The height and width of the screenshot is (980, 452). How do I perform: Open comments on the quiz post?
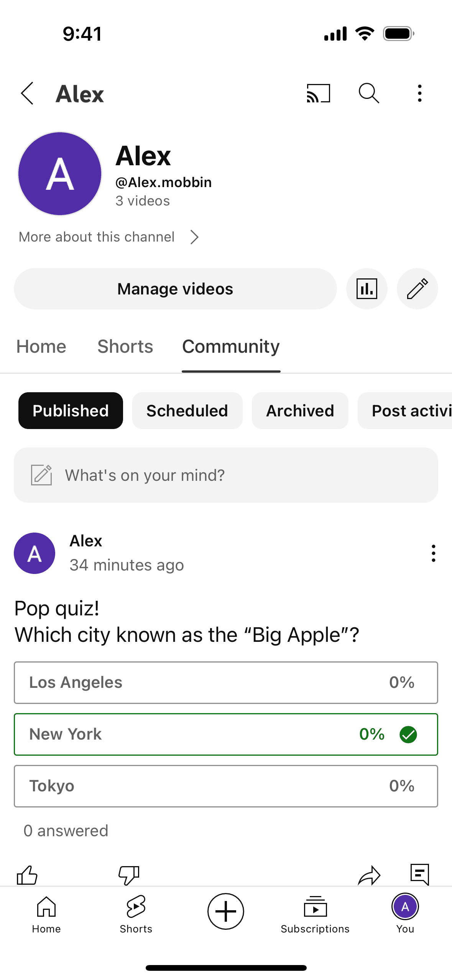pos(419,874)
